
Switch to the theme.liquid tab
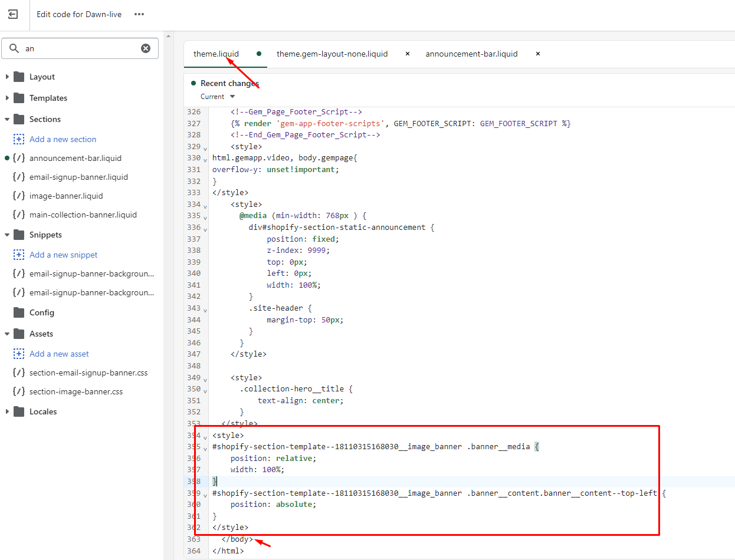click(216, 54)
